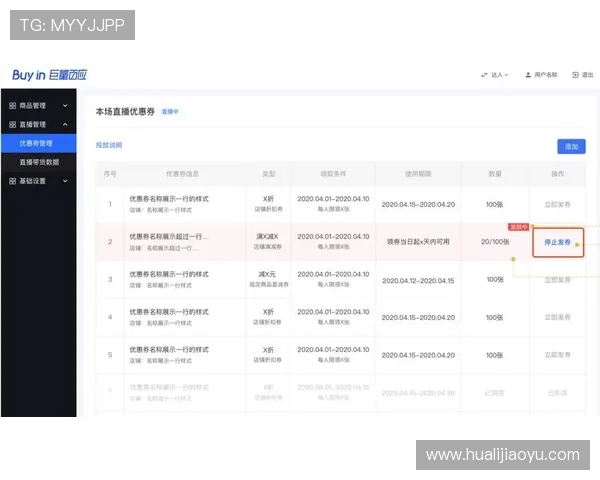Click the 基础设置 menu label
This screenshot has height=480, width=600.
click(x=33, y=181)
